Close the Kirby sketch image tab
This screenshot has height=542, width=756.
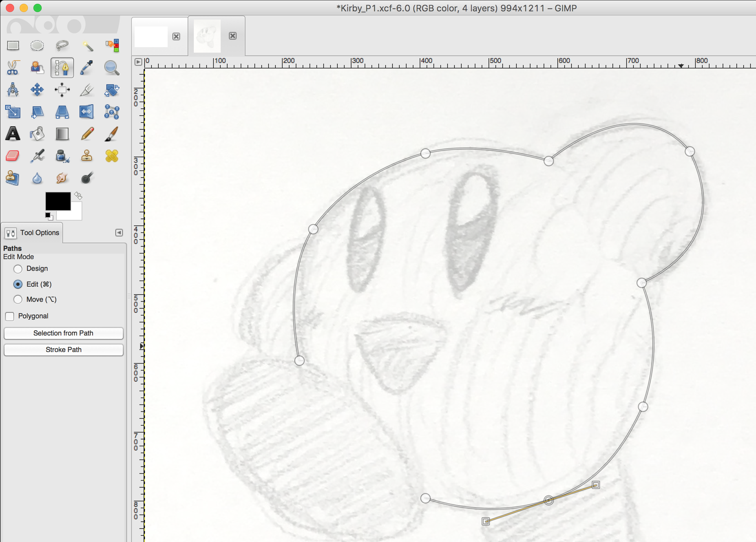tap(233, 36)
